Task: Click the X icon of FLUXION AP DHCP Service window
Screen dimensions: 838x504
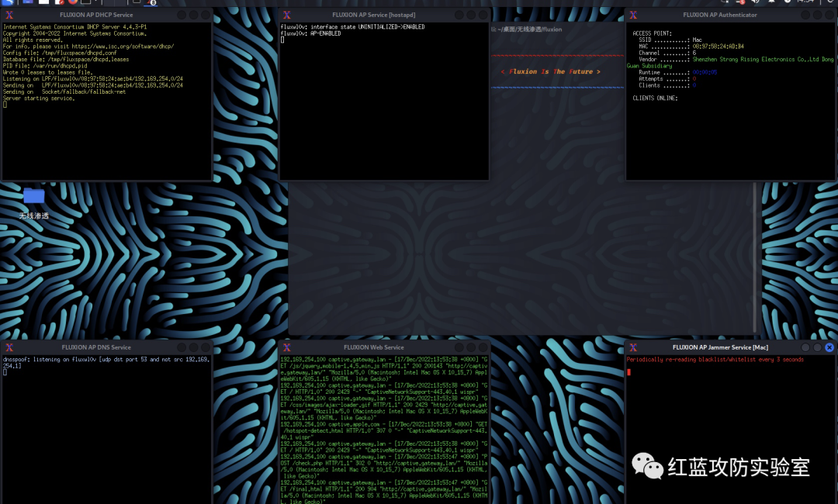Action: click(x=9, y=15)
